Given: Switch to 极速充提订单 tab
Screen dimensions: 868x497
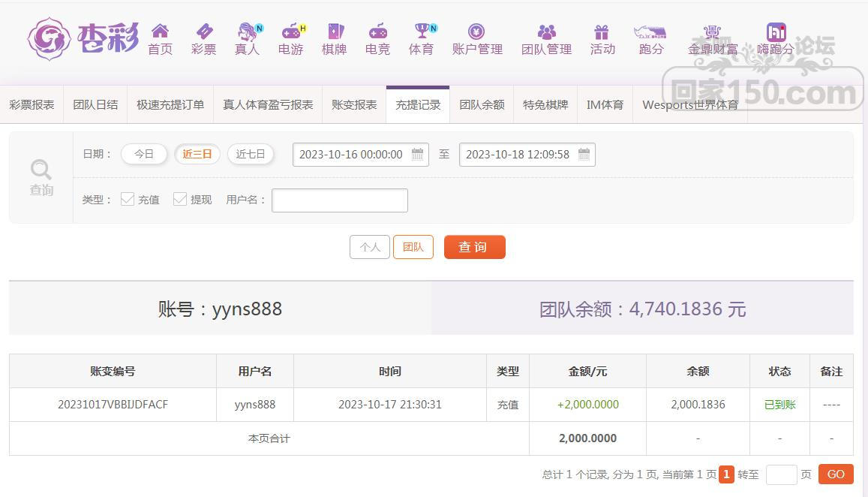Looking at the screenshot, I should click(170, 104).
